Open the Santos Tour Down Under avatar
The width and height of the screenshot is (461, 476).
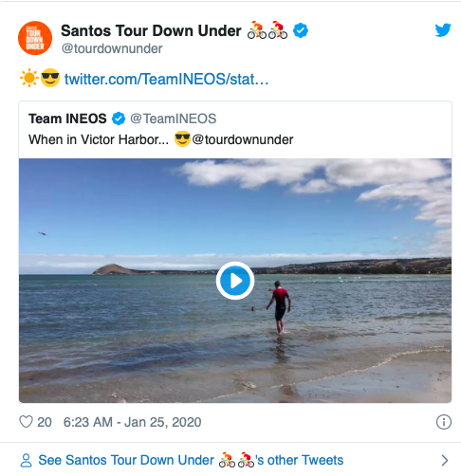coord(35,38)
